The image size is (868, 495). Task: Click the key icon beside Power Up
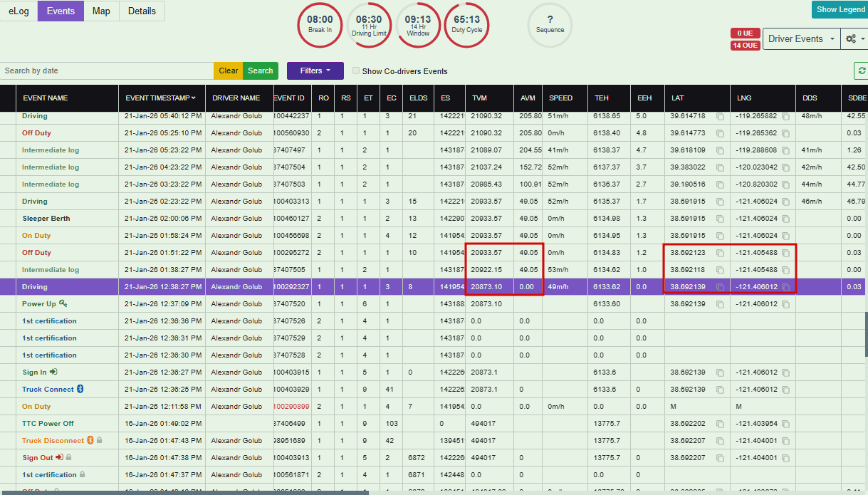click(63, 303)
